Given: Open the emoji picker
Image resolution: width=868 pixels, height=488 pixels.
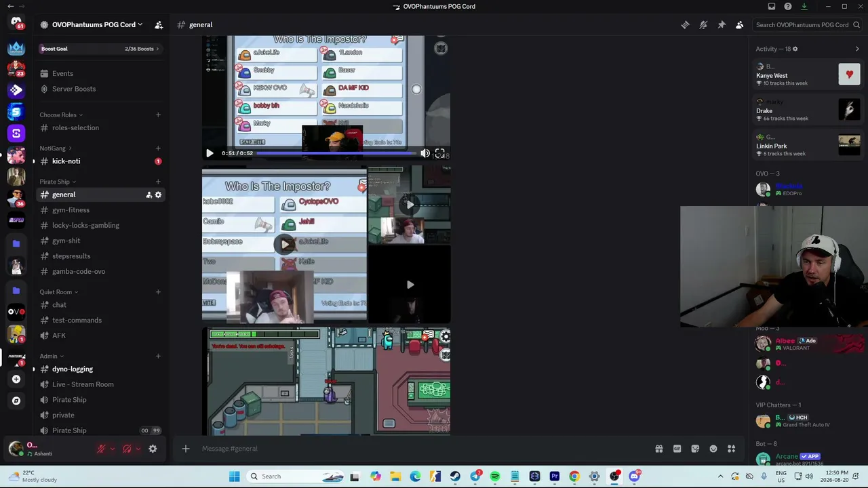Looking at the screenshot, I should tap(713, 449).
